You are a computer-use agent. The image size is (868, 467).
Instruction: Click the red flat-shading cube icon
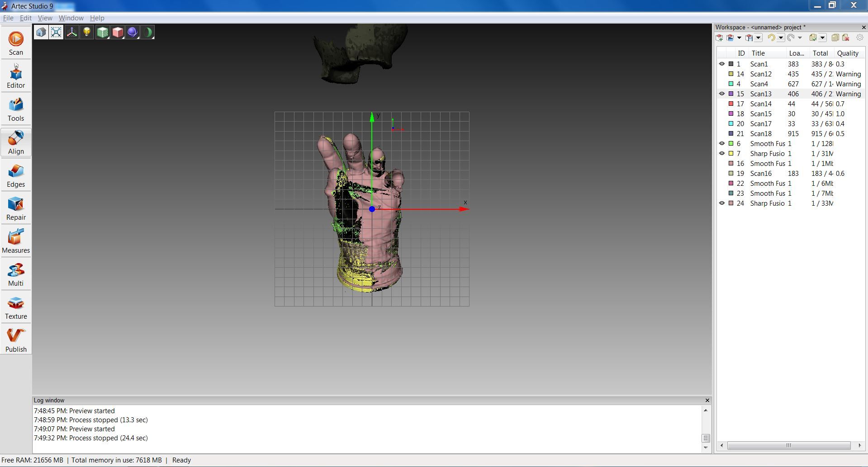coord(117,32)
